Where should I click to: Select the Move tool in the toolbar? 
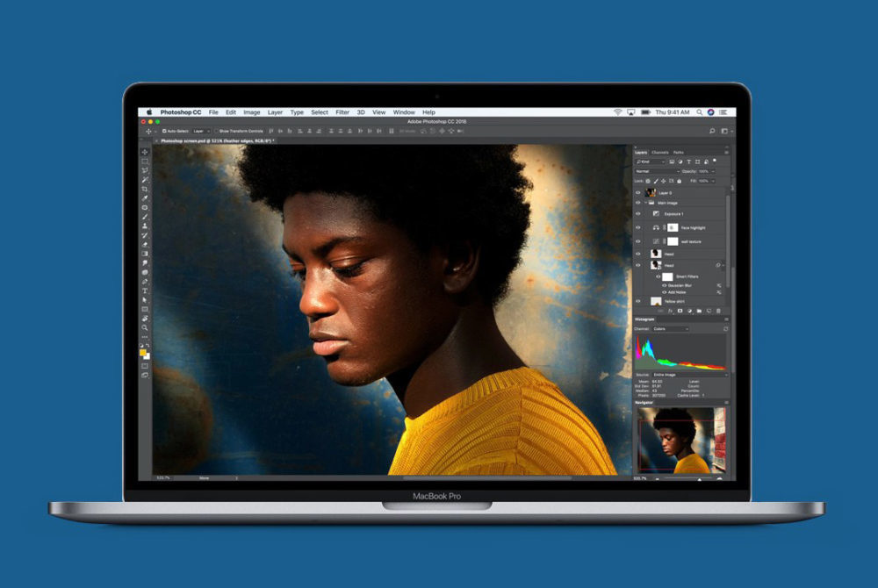tap(145, 152)
